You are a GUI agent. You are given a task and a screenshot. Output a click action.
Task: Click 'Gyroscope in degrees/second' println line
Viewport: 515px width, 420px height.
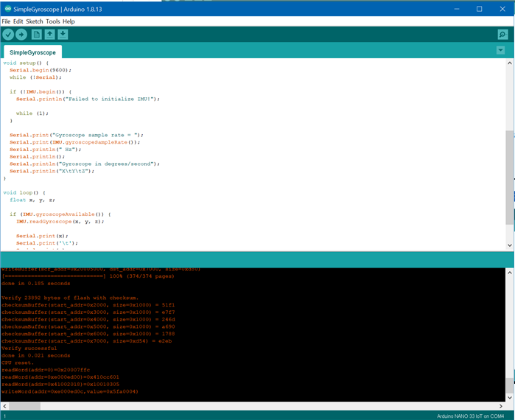pyautogui.click(x=85, y=164)
